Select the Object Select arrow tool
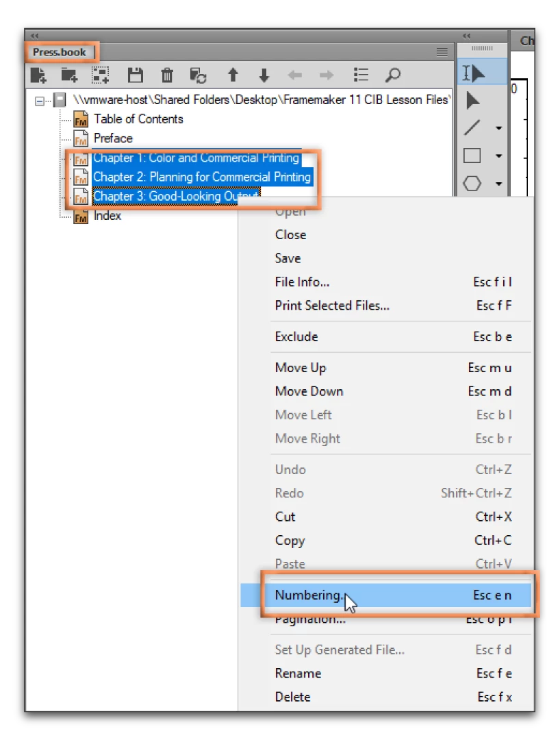This screenshot has height=740, width=560. click(x=472, y=101)
